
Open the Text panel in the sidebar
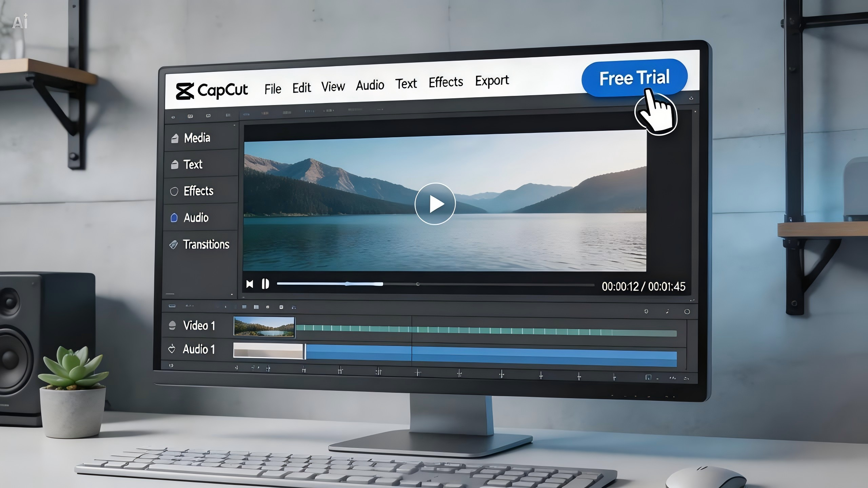[x=193, y=164]
